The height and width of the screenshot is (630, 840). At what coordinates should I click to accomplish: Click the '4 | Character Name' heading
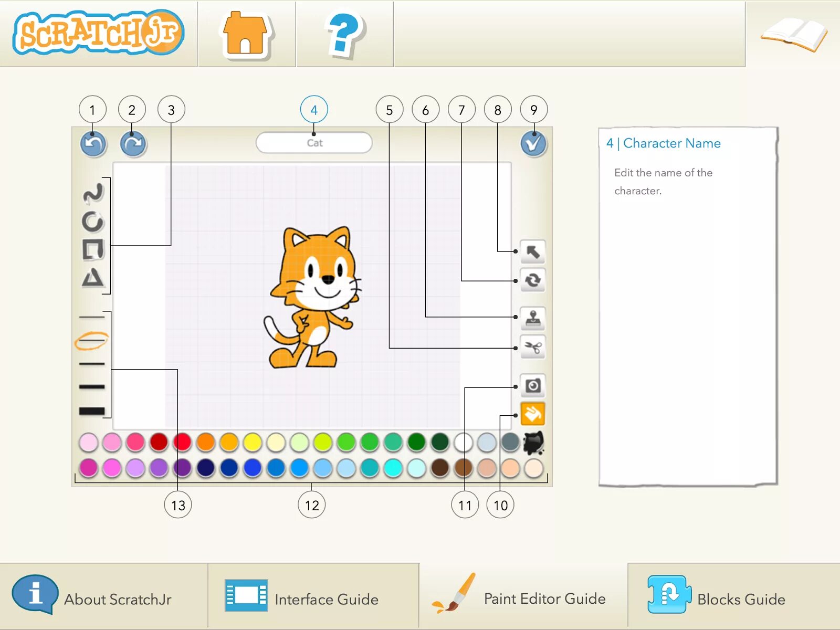pos(664,143)
